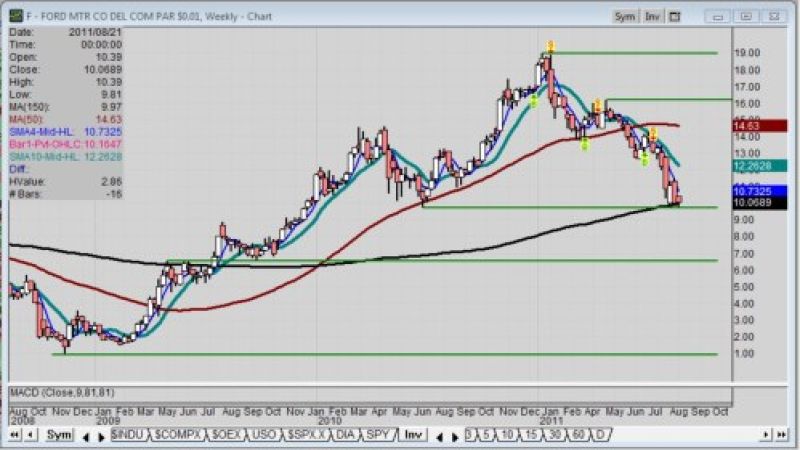The height and width of the screenshot is (450, 800).
Task: Click the Inv button in the title bar
Action: coord(653,17)
